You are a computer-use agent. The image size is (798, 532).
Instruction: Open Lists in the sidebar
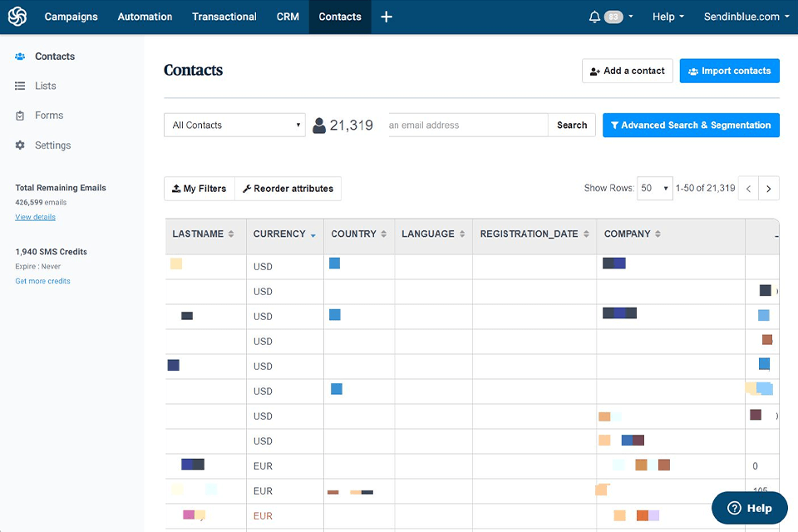pos(45,86)
